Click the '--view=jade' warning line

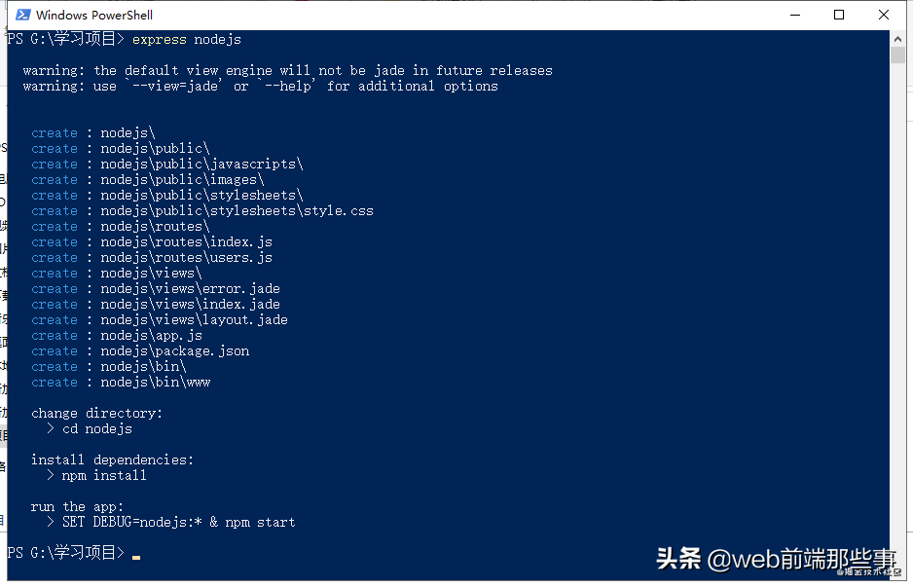[x=260, y=86]
